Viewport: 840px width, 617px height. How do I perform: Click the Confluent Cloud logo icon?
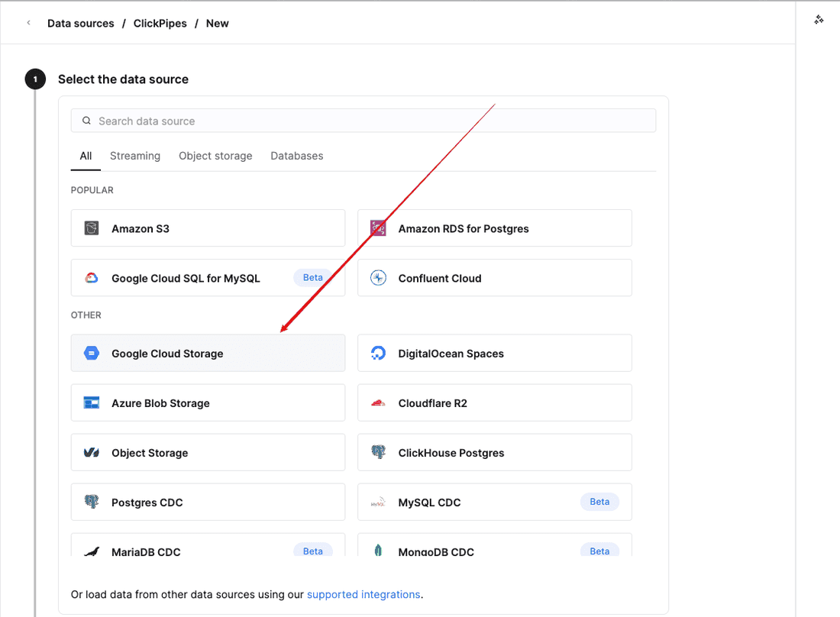click(378, 278)
